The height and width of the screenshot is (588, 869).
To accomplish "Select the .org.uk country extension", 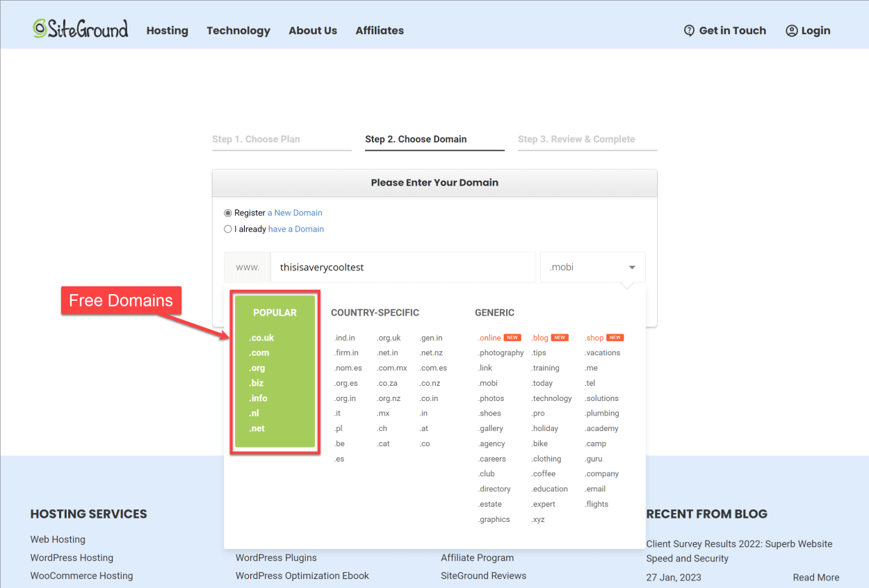I will pos(389,338).
